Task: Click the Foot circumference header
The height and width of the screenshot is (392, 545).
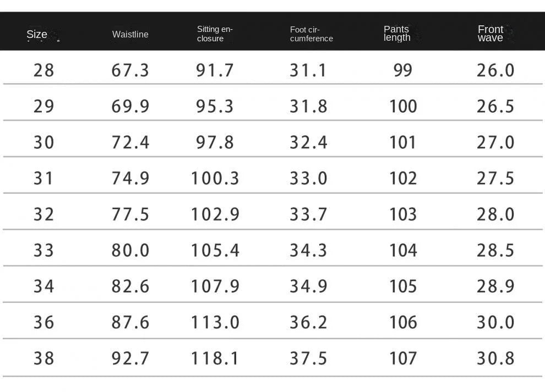Action: click(x=311, y=34)
